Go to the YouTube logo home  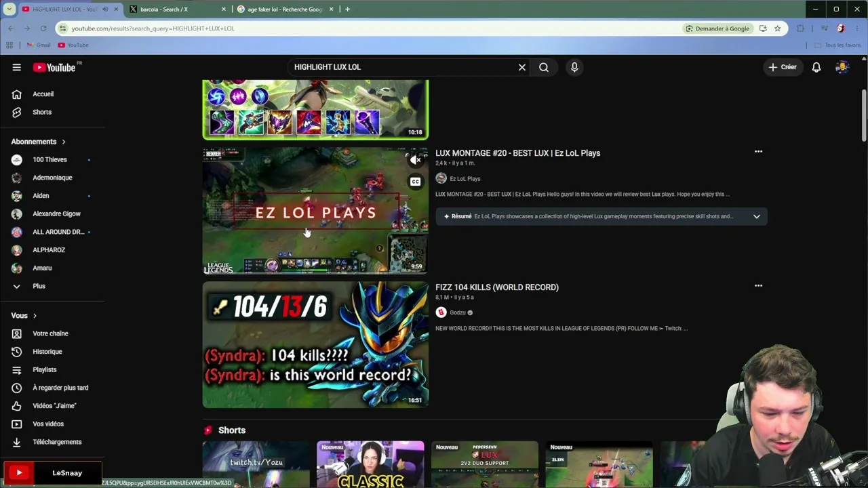(x=54, y=67)
